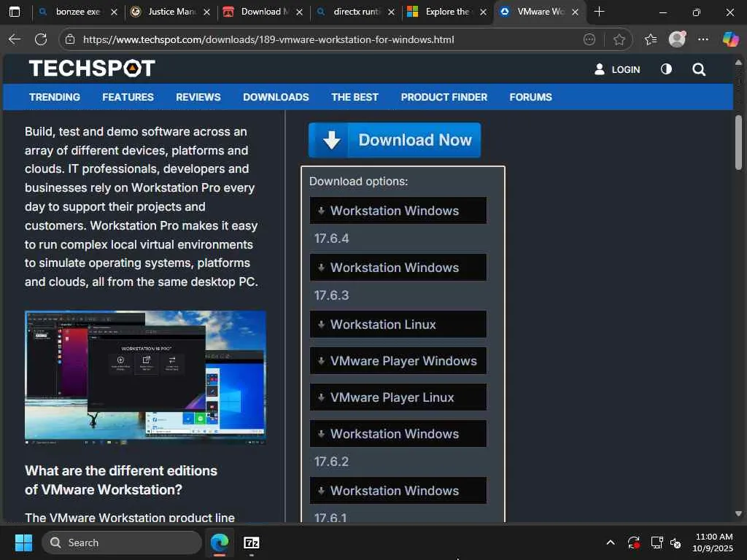Open the Copilot sidebar icon
The height and width of the screenshot is (560, 747).
pos(730,39)
